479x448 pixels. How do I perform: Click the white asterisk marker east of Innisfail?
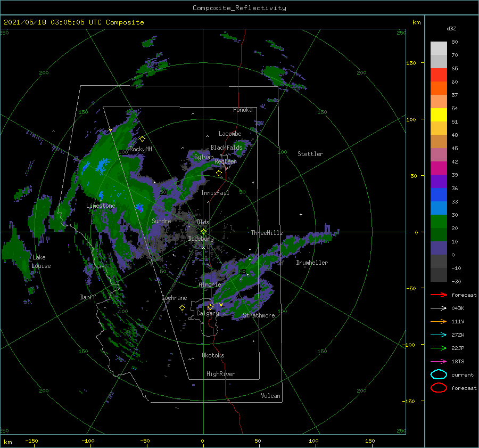pyautogui.click(x=253, y=183)
